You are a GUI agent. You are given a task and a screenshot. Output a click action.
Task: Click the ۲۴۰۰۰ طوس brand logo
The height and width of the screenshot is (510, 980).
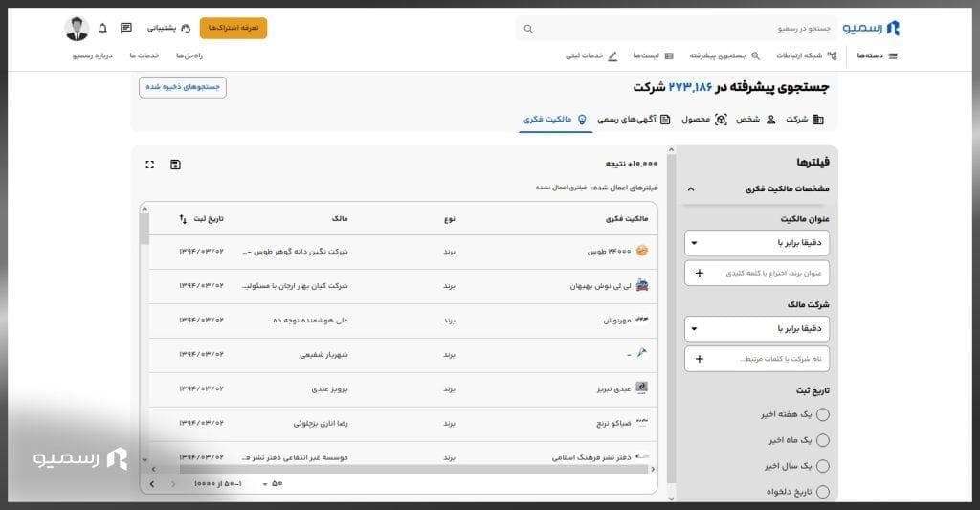[642, 251]
